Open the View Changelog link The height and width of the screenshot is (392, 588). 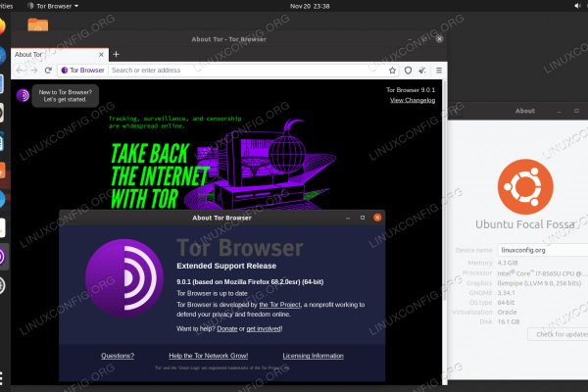click(x=412, y=100)
